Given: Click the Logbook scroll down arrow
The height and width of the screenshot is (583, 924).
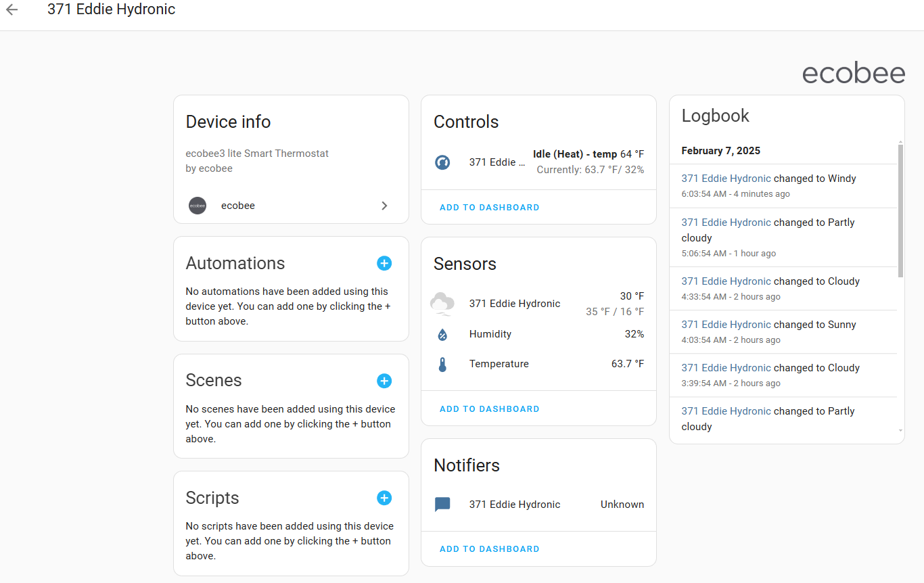Looking at the screenshot, I should (900, 430).
